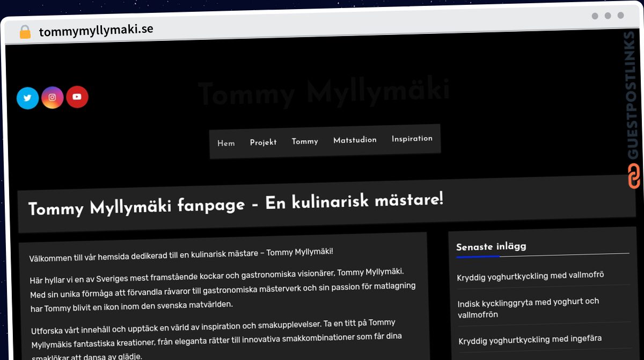Open the Twitter social icon
This screenshot has width=644, height=360.
click(27, 98)
